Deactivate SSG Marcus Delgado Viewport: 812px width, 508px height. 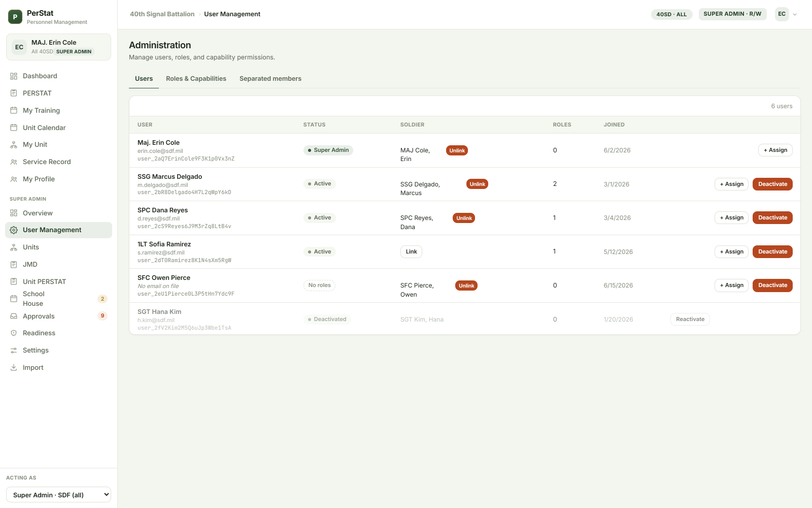point(772,184)
